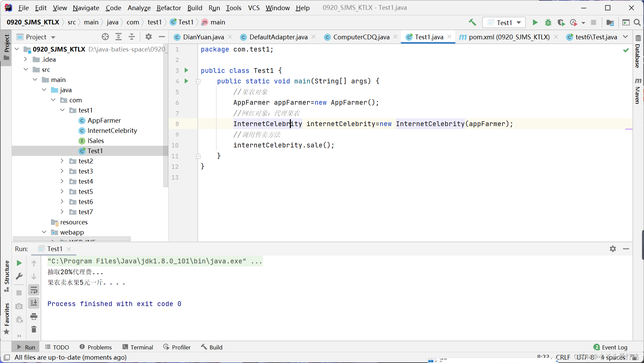The image size is (644, 363).
Task: Collapse all nodes in Project panel
Action: click(132, 37)
